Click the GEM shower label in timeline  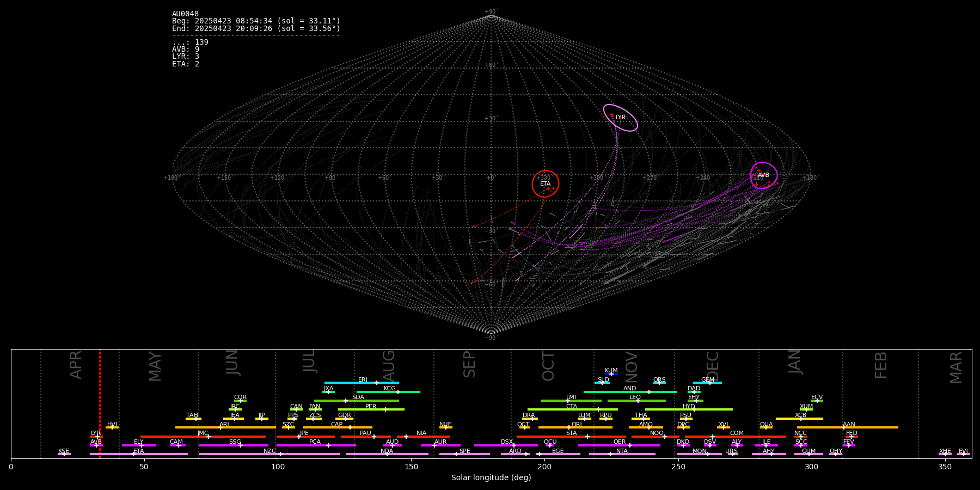click(708, 380)
